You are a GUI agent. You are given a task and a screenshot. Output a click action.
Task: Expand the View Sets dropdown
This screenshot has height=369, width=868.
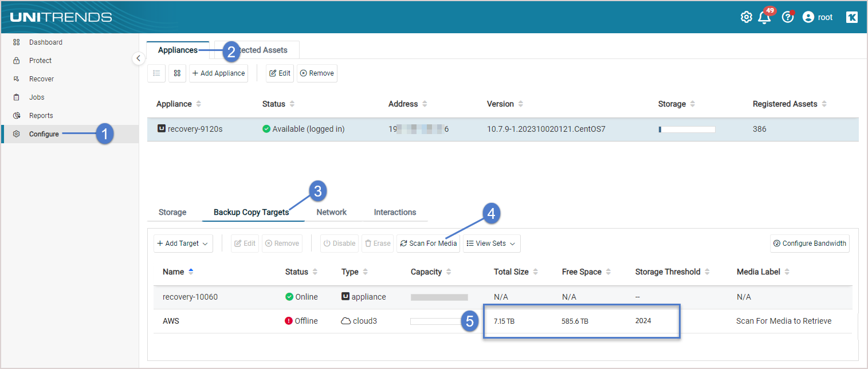[x=492, y=244]
